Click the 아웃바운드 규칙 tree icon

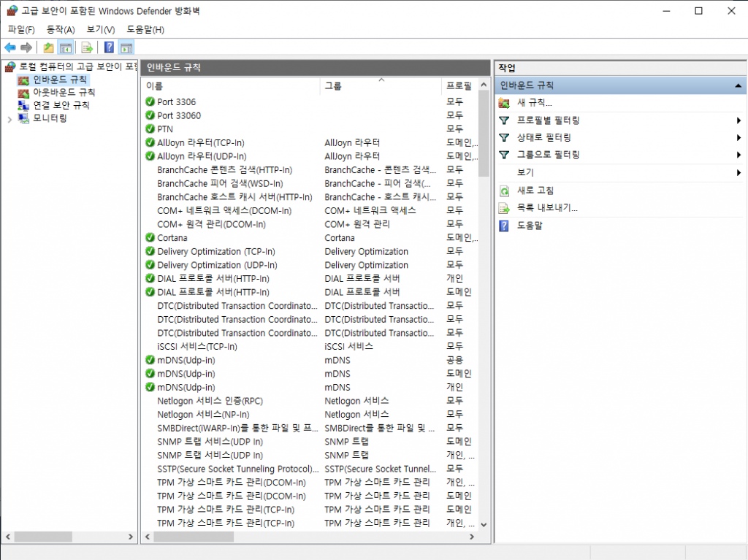coord(23,93)
